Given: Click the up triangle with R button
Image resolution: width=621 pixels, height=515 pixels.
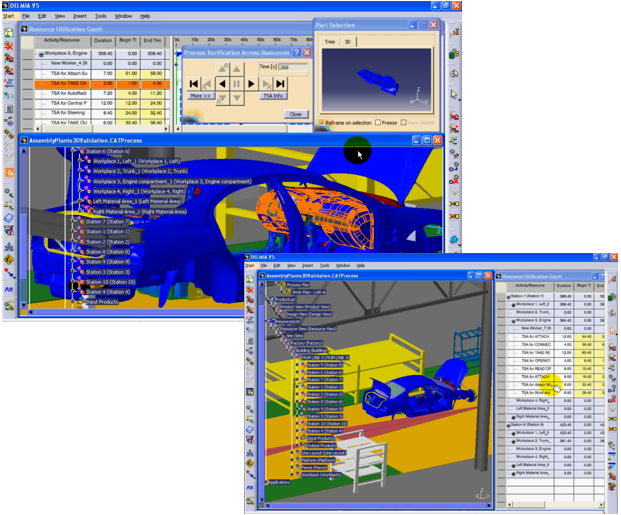Looking at the screenshot, I should click(x=223, y=69).
